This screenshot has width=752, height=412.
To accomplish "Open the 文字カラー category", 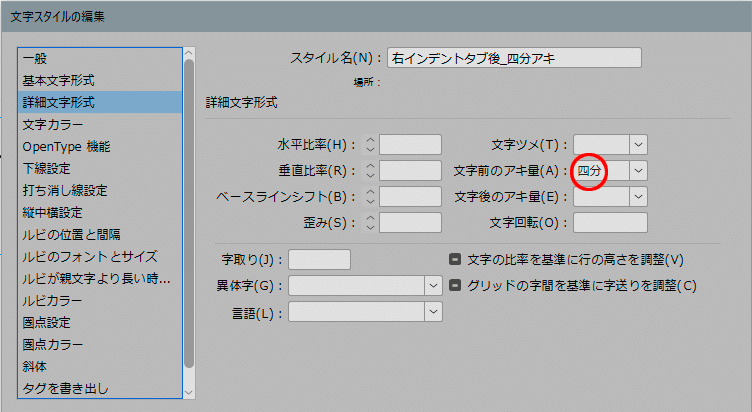I will pyautogui.click(x=100, y=124).
